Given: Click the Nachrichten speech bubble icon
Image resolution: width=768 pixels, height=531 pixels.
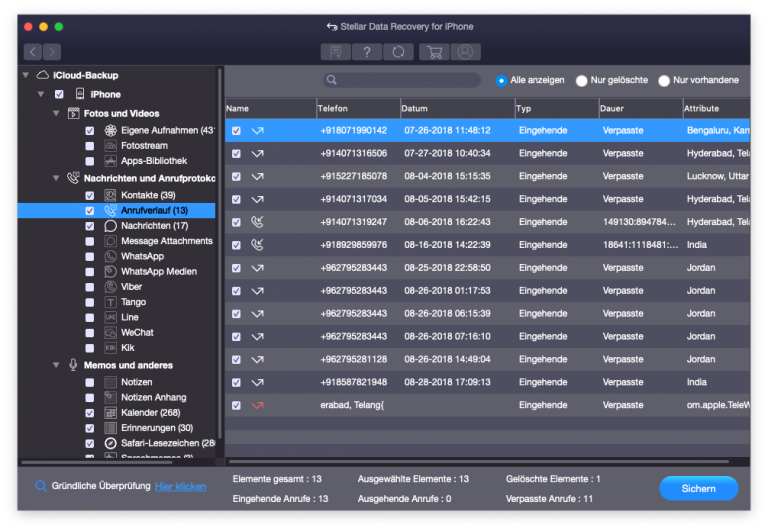Looking at the screenshot, I should point(111,226).
